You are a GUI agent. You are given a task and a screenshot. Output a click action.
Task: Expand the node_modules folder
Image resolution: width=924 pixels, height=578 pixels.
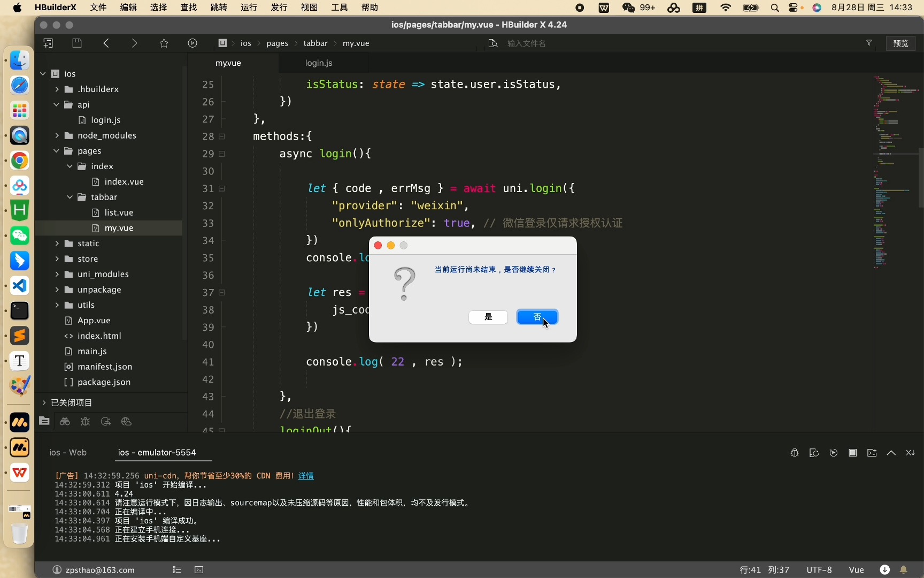point(57,135)
